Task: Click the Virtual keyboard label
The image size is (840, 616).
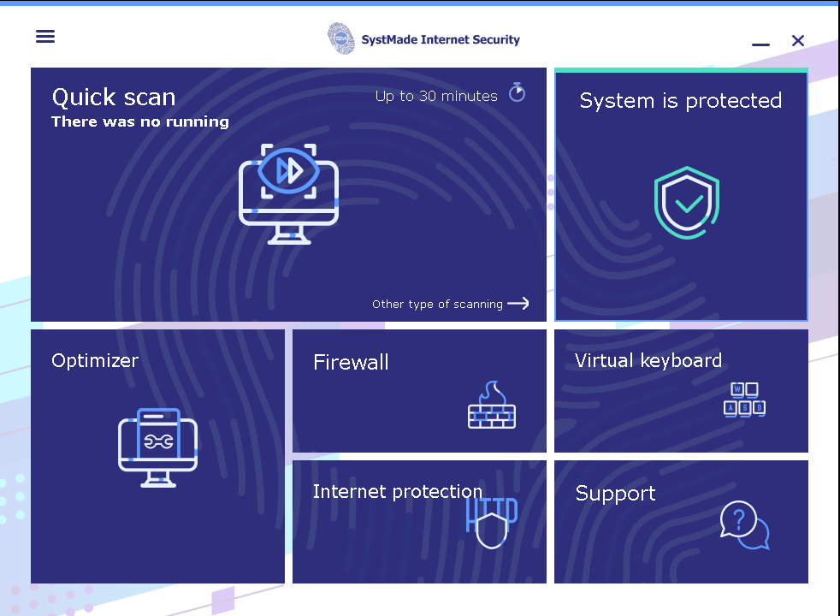Action: pyautogui.click(x=648, y=360)
